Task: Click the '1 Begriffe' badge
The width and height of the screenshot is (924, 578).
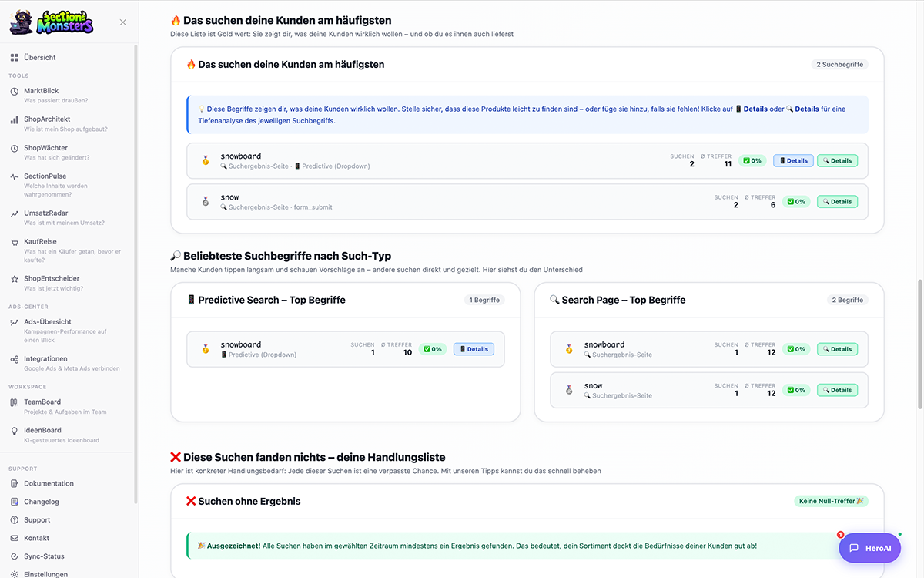Action: tap(484, 300)
